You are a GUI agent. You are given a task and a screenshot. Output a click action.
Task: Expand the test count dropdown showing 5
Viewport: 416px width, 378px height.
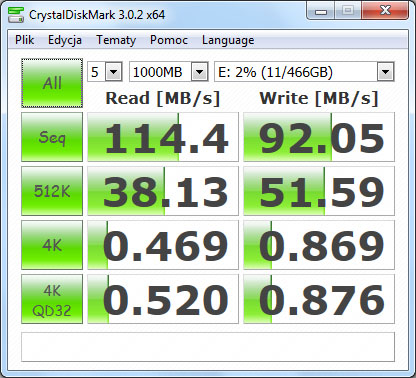tap(113, 72)
